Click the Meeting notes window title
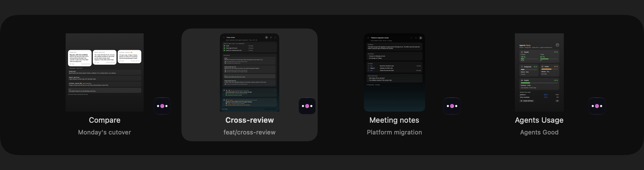The image size is (644, 170). click(x=394, y=120)
